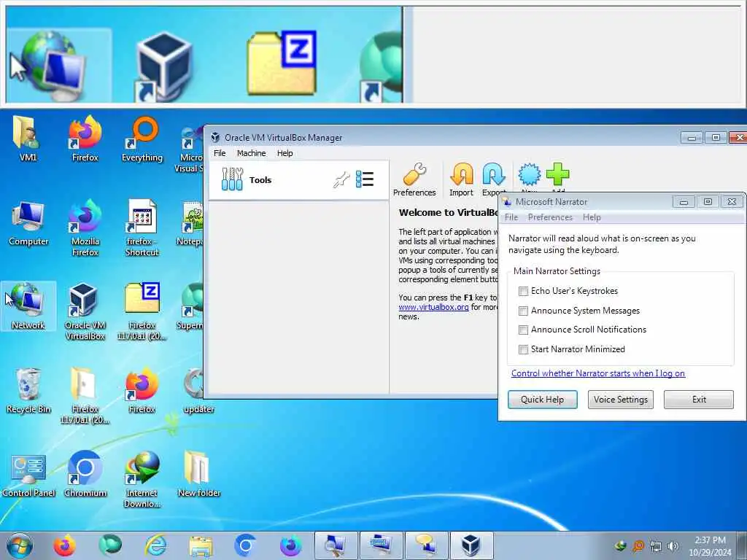Image resolution: width=747 pixels, height=560 pixels.
Task: Click the Import appliance icon in VirtualBox
Action: [461, 179]
